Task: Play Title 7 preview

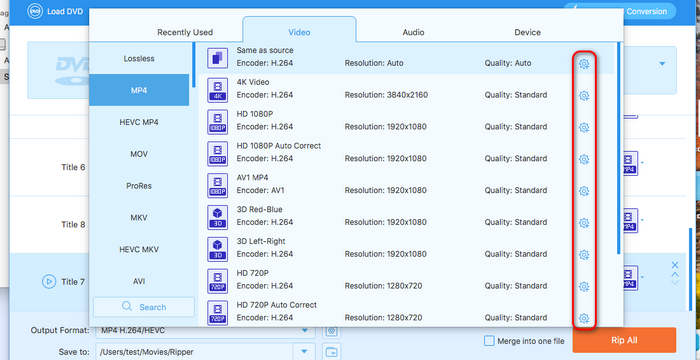Action: [x=49, y=281]
